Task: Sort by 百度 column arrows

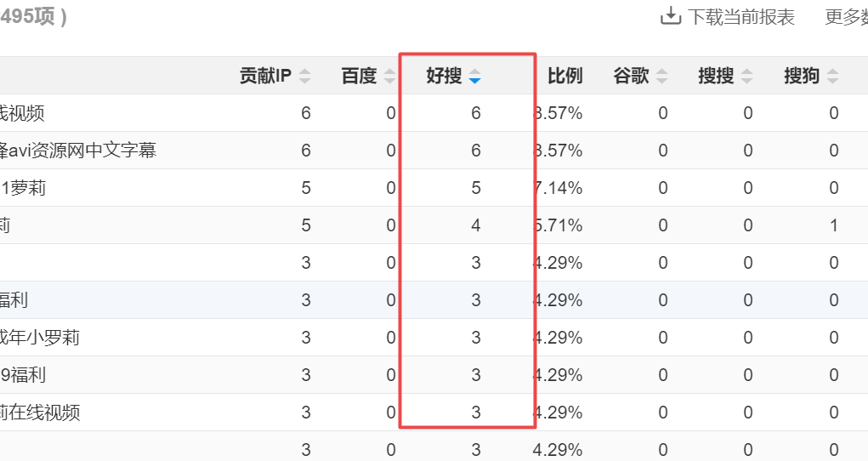Action: coord(389,76)
